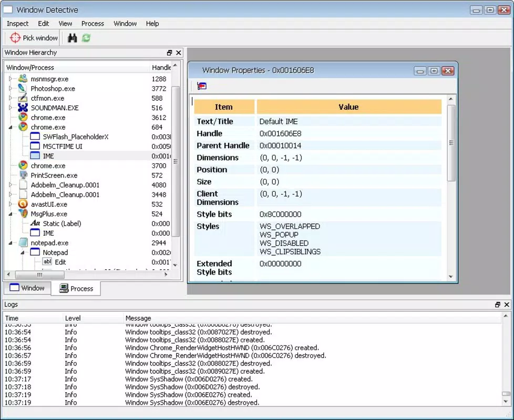Select the second AdobeIm_Cleanup.0001 row (3448)
The height and width of the screenshot is (420, 514).
coord(88,194)
